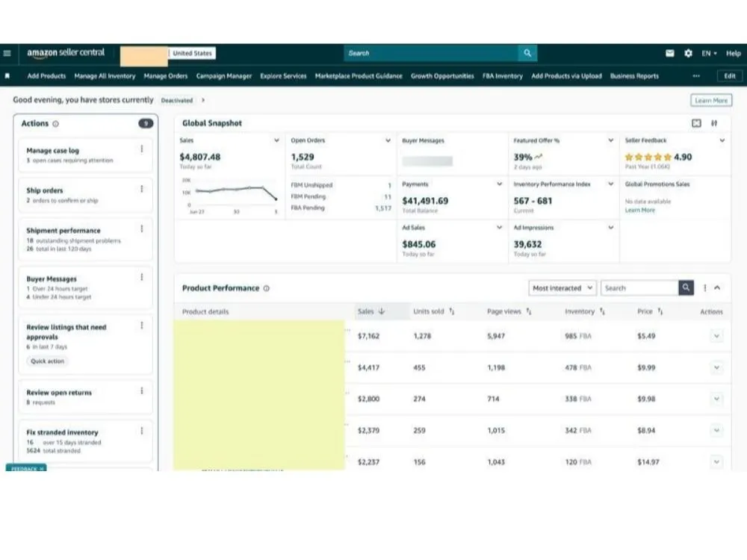The image size is (747, 560).
Task: Open Review listings that need approvals options
Action: click(141, 326)
